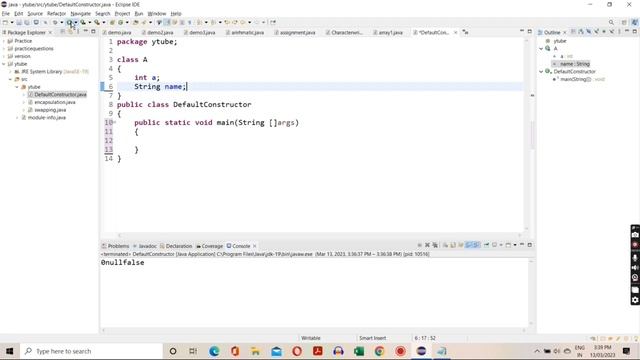The width and height of the screenshot is (640, 360).
Task: Click the Maximize icon of the editor area
Action: 530,31
